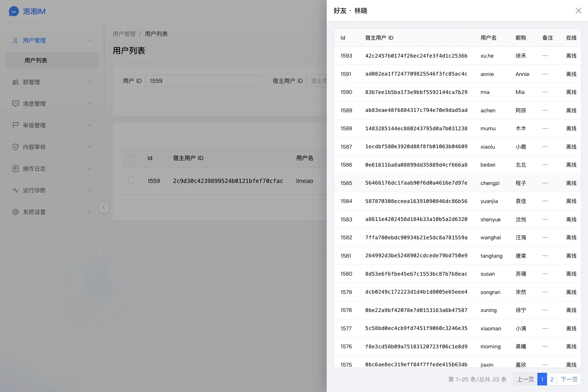Focus the 用户 ID input containing 1559
Screen dimensions: 588x392
[204, 81]
